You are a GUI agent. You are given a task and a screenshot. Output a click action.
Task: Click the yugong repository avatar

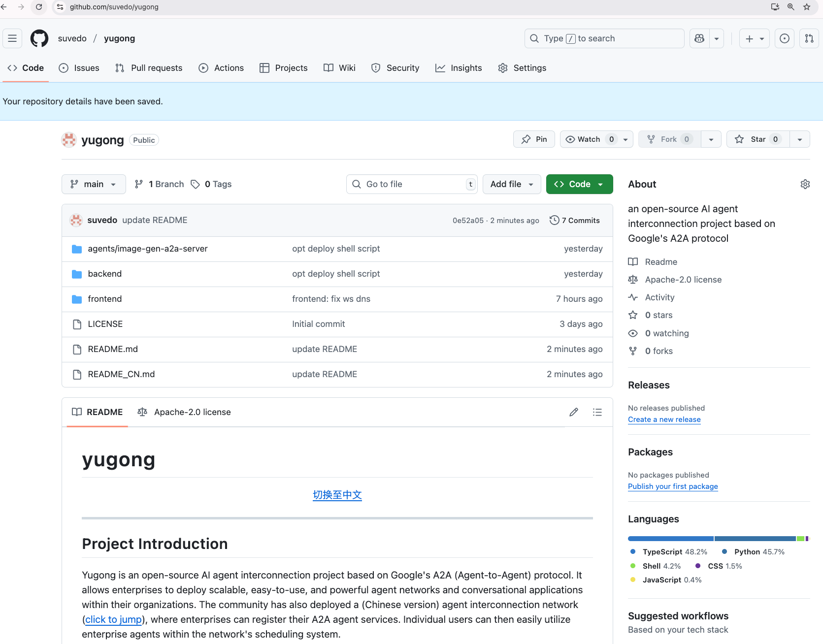coord(69,140)
